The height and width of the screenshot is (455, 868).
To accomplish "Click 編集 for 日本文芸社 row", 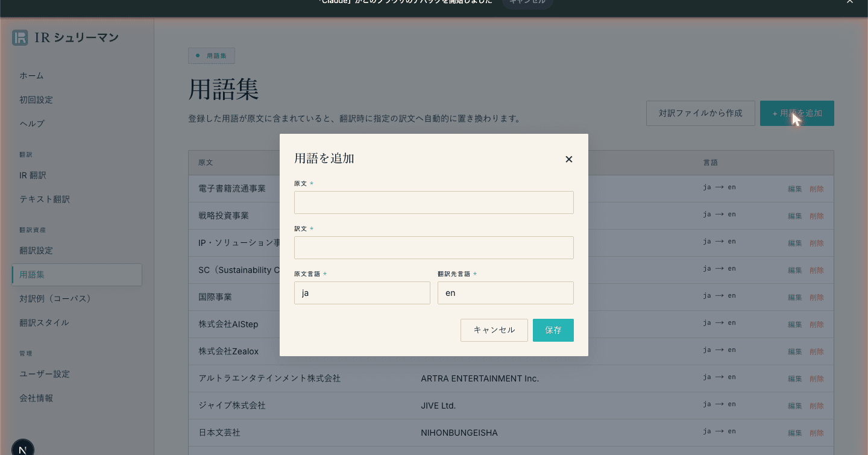I will tap(795, 433).
